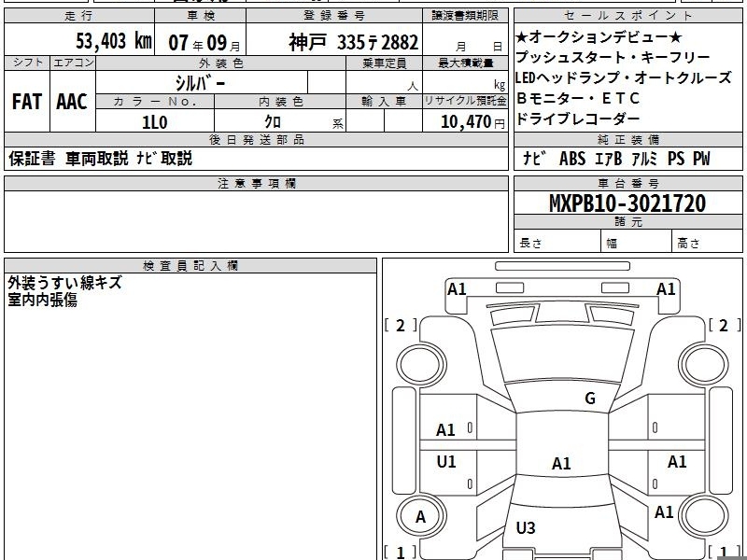This screenshot has width=747, height=560.
Task: Click the ドライブレコーダー line
Action: coord(577,119)
